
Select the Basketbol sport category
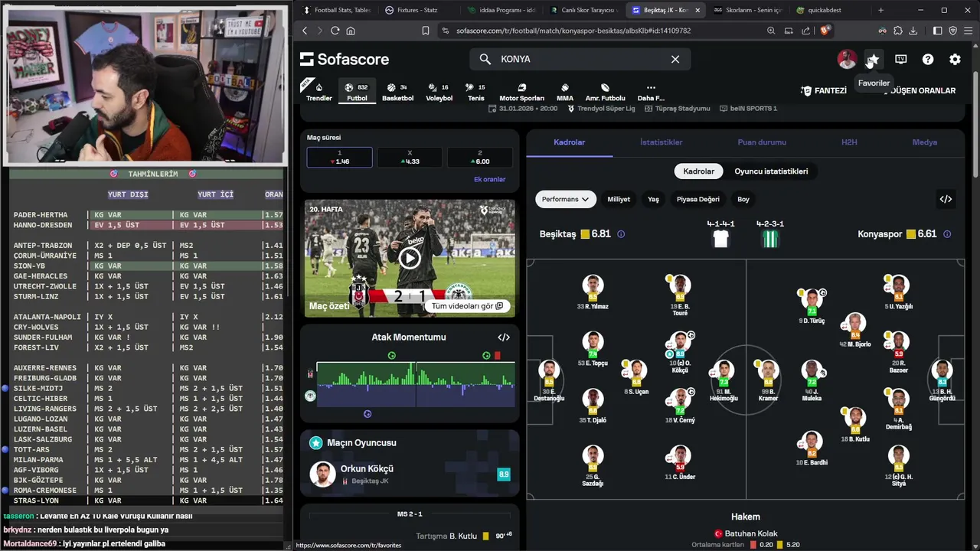point(397,92)
